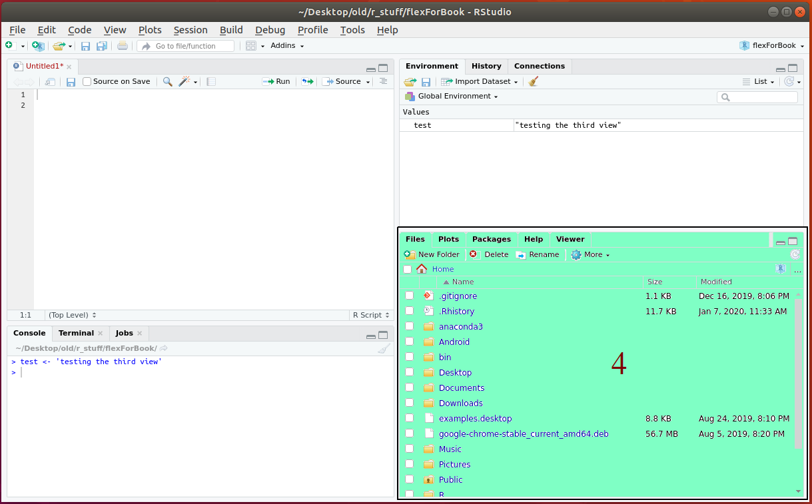
Task: Click the save workspace icon in Environment
Action: pyautogui.click(x=426, y=82)
